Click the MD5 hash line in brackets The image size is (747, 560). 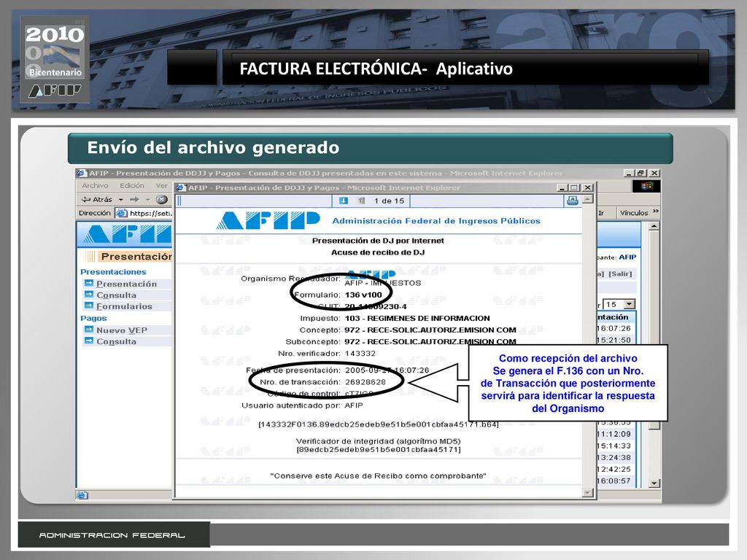[379, 449]
